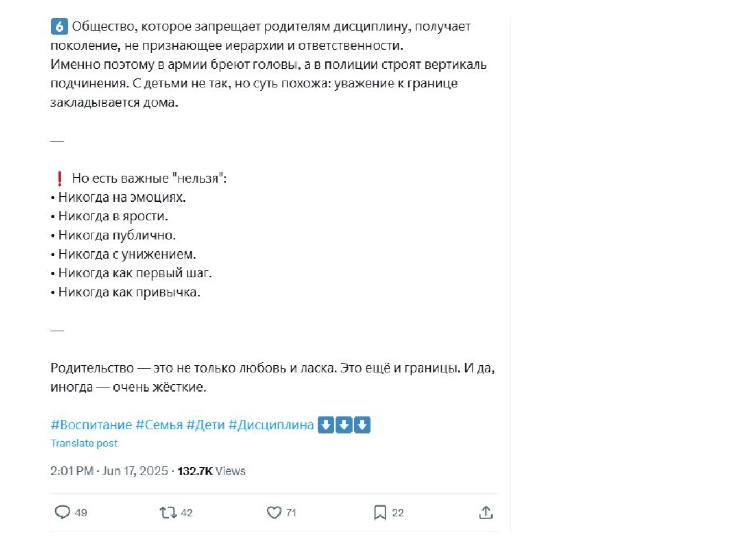Click the repost count 42

pyautogui.click(x=187, y=513)
